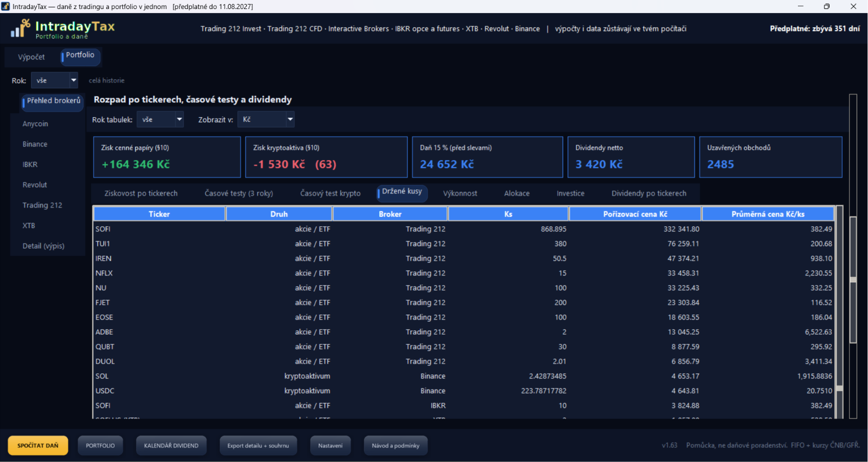The image size is (868, 462).
Task: Show the Alokace tab
Action: 517,193
